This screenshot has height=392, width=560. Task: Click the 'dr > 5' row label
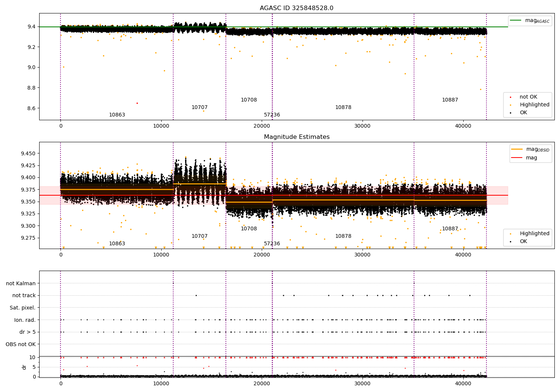[x=28, y=332]
